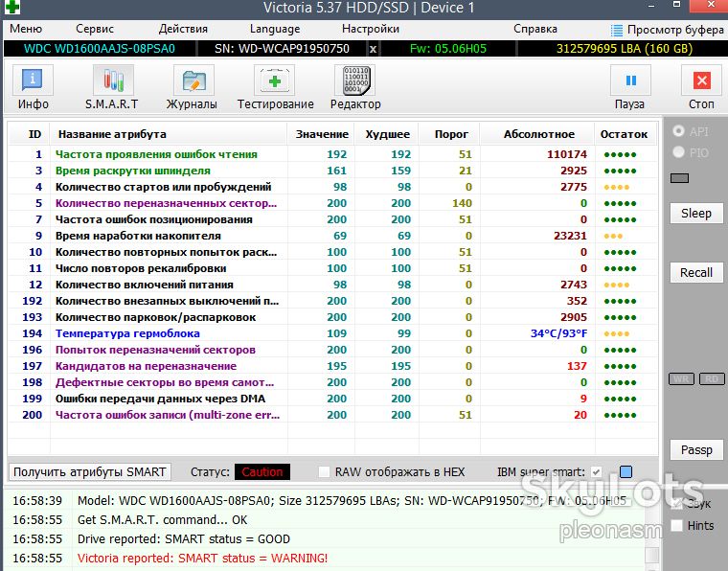
Task: Sort by Название атрибута column header
Action: (168, 135)
